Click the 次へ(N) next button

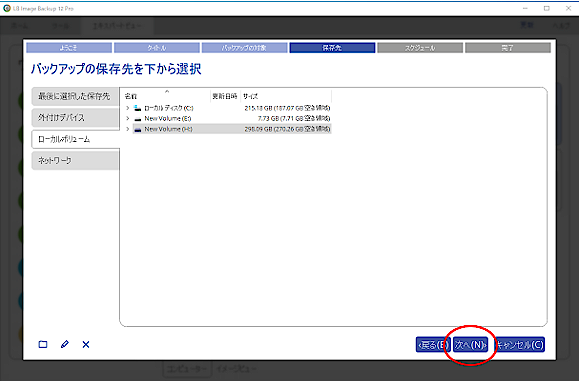click(x=470, y=344)
